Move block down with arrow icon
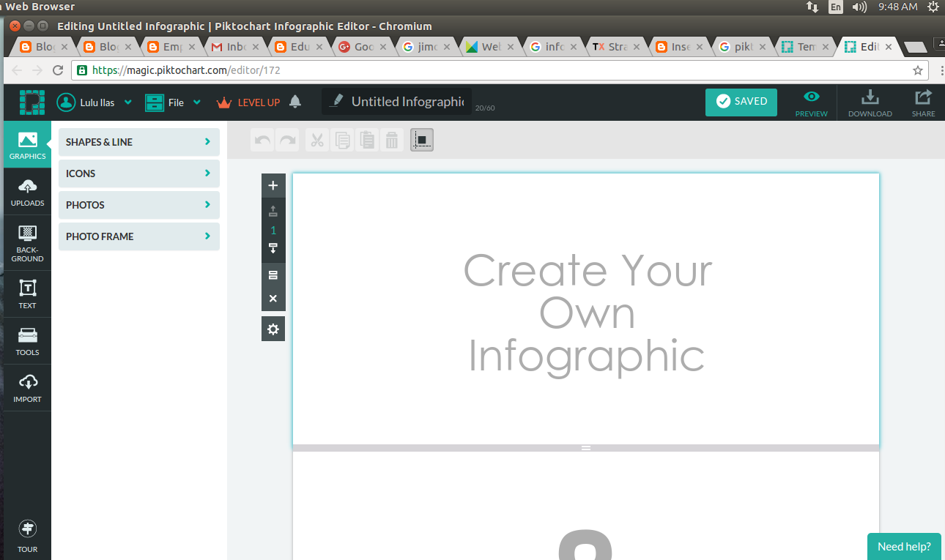This screenshot has width=945, height=560. click(x=273, y=249)
